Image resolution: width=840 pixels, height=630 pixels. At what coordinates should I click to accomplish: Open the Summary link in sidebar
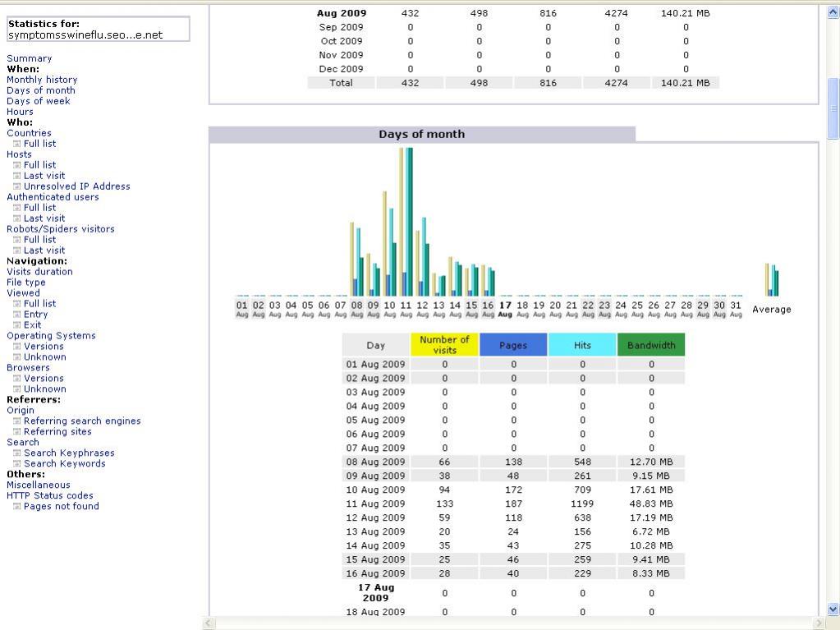pyautogui.click(x=29, y=58)
